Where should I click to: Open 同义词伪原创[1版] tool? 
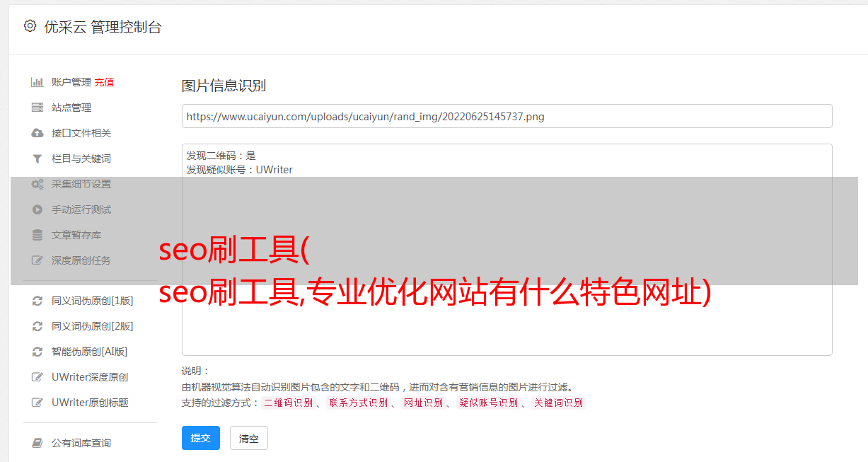[x=93, y=301]
